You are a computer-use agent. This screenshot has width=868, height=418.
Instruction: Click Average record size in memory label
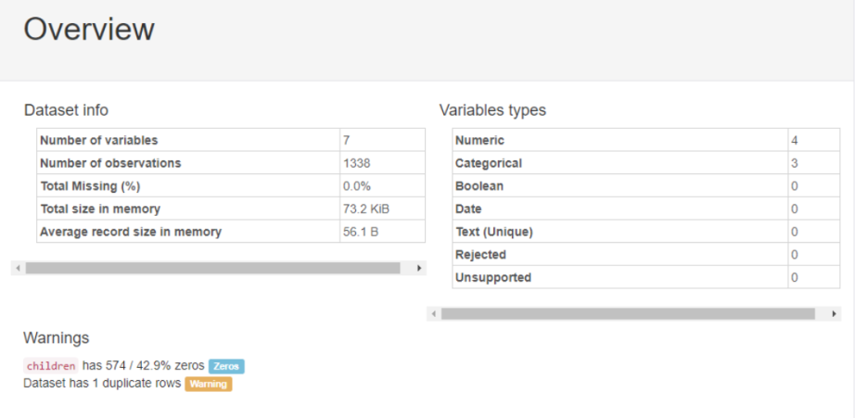pos(131,232)
